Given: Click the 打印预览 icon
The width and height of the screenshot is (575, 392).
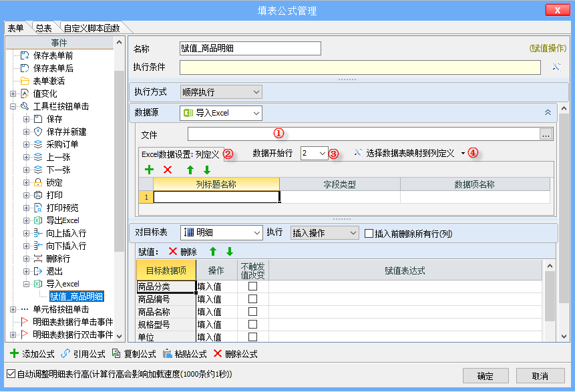Looking at the screenshot, I should coord(38,208).
